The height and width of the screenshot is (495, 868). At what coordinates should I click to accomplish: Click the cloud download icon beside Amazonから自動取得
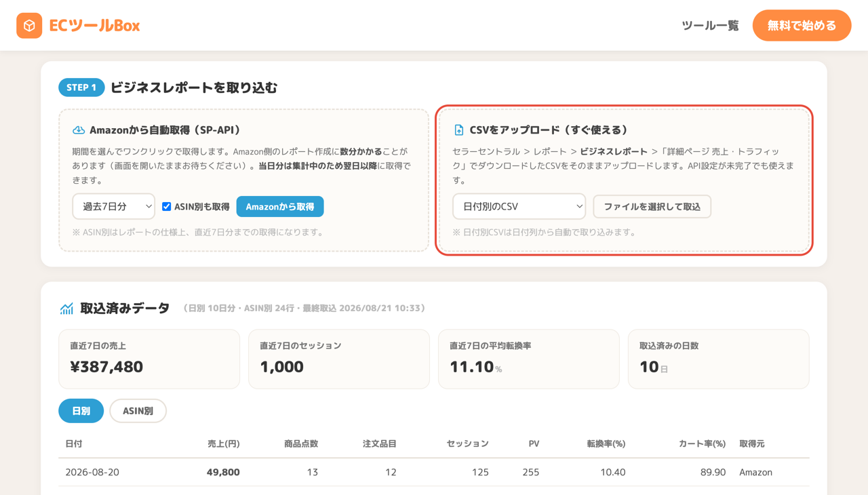point(79,130)
